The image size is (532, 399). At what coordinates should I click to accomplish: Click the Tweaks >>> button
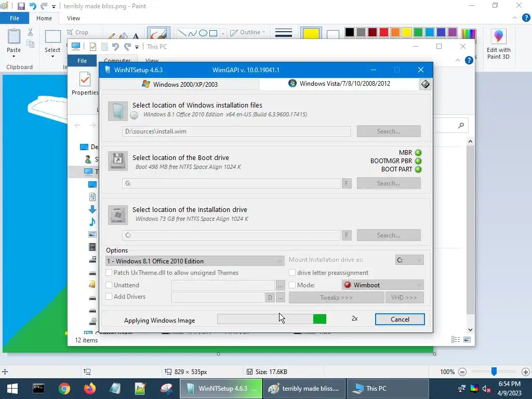point(336,298)
